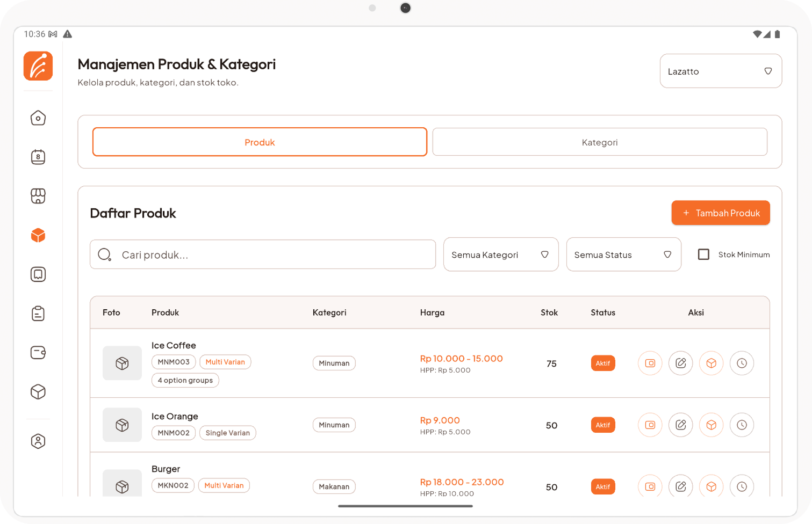The width and height of the screenshot is (812, 524).
Task: Expand the Semua Kategori dropdown
Action: [500, 254]
